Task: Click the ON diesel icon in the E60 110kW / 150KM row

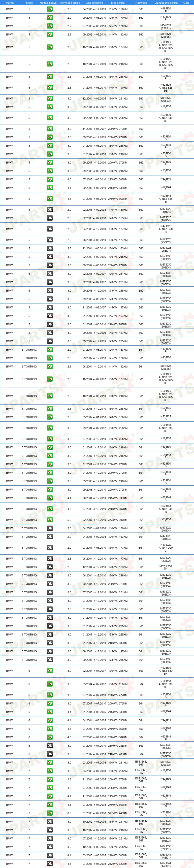Action: click(x=50, y=210)
